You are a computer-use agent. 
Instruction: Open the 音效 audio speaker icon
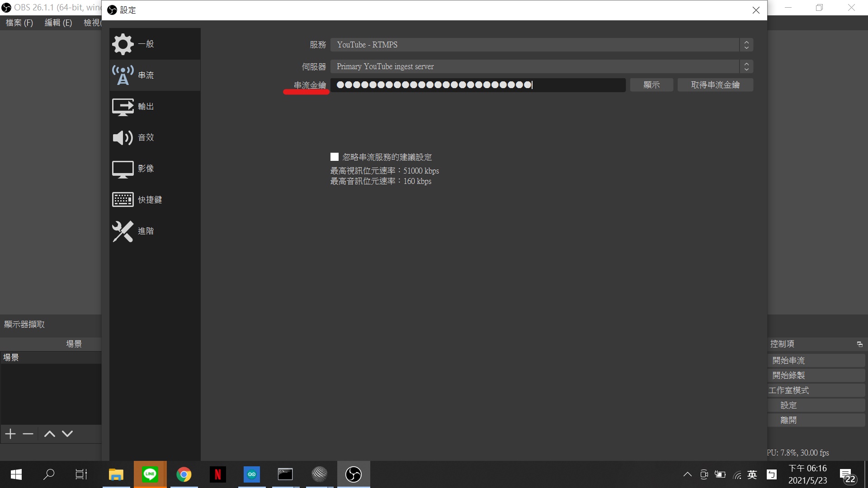(123, 137)
